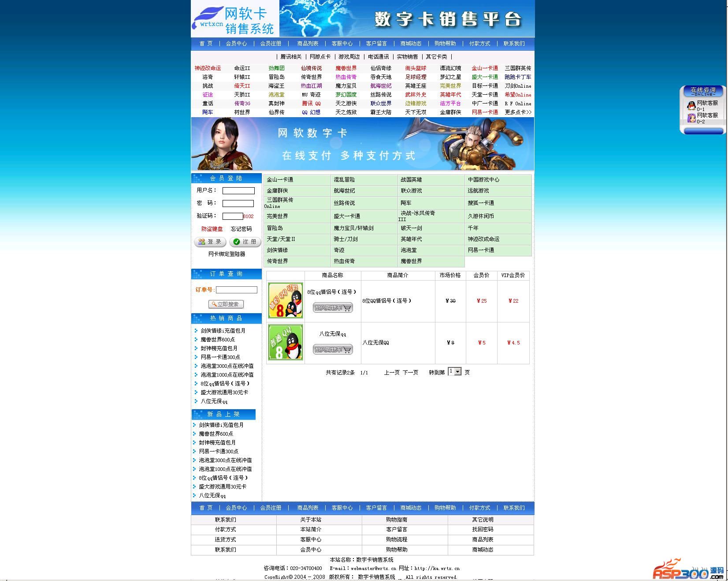Open the 神迹改命运 link in the game grid
This screenshot has width=728, height=581.
208,68
